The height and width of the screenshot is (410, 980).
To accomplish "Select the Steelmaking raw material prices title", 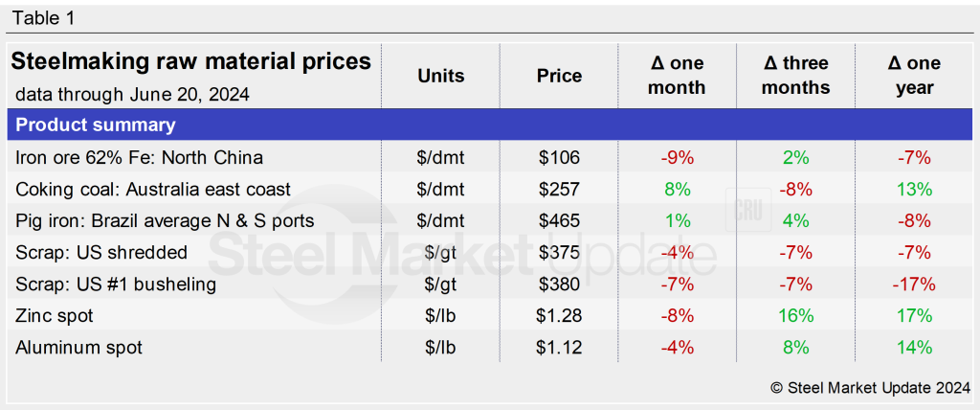I will [190, 62].
